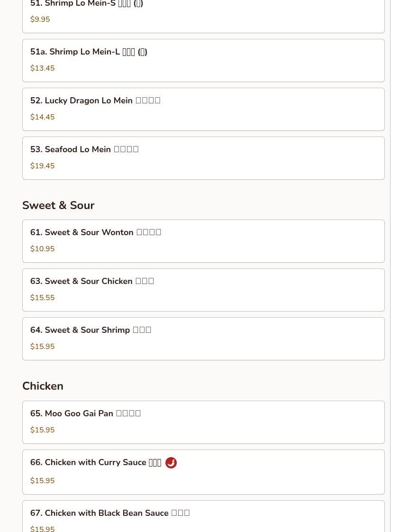Click the $15.95 Sweet & Sour Shrimp price
The image size is (400, 532).
[x=42, y=347]
